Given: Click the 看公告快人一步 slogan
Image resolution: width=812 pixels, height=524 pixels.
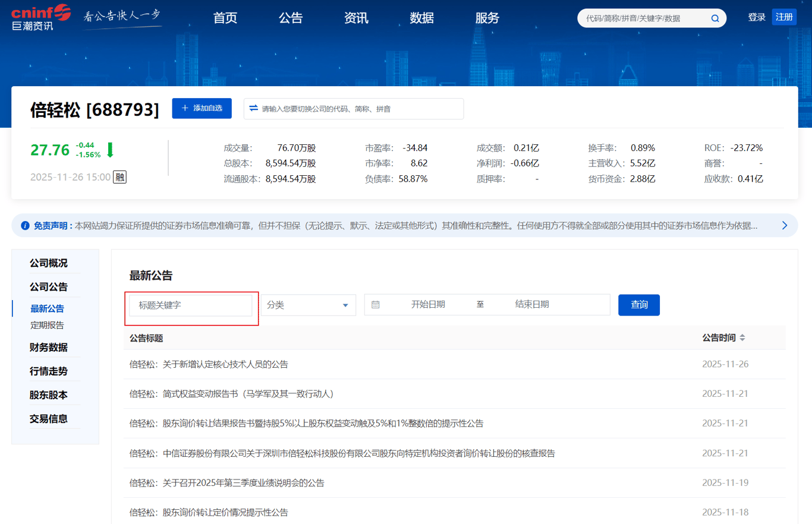Looking at the screenshot, I should coord(122,17).
